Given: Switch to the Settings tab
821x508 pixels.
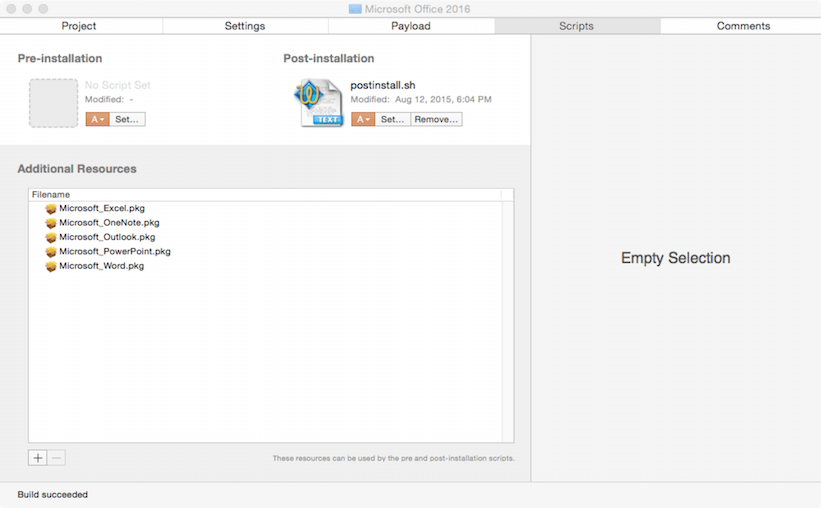Looking at the screenshot, I should point(245,26).
